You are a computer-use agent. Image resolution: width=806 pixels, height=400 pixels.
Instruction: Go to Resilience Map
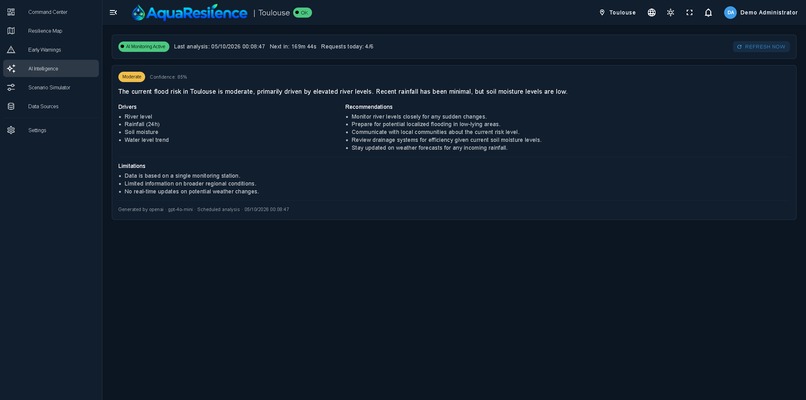coord(45,31)
